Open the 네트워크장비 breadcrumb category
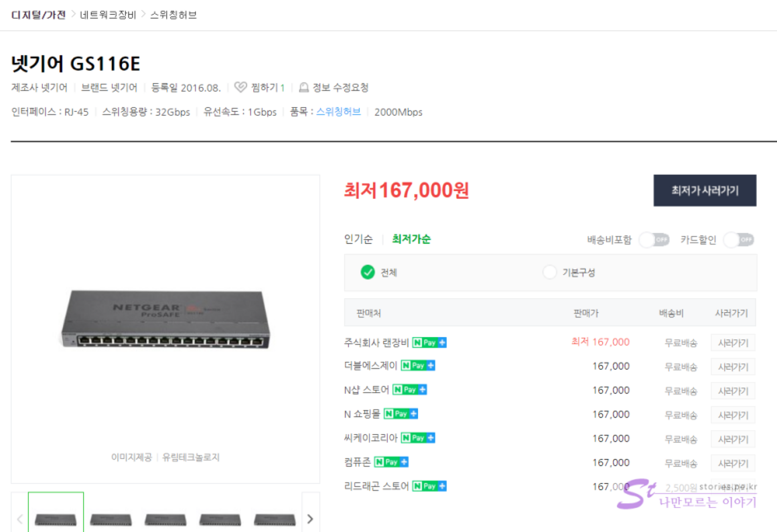 (108, 15)
